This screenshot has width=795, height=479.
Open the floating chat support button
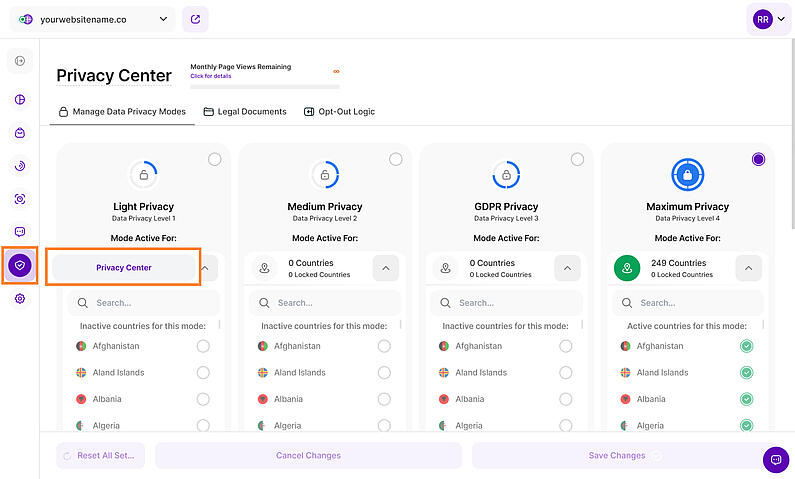tap(776, 460)
